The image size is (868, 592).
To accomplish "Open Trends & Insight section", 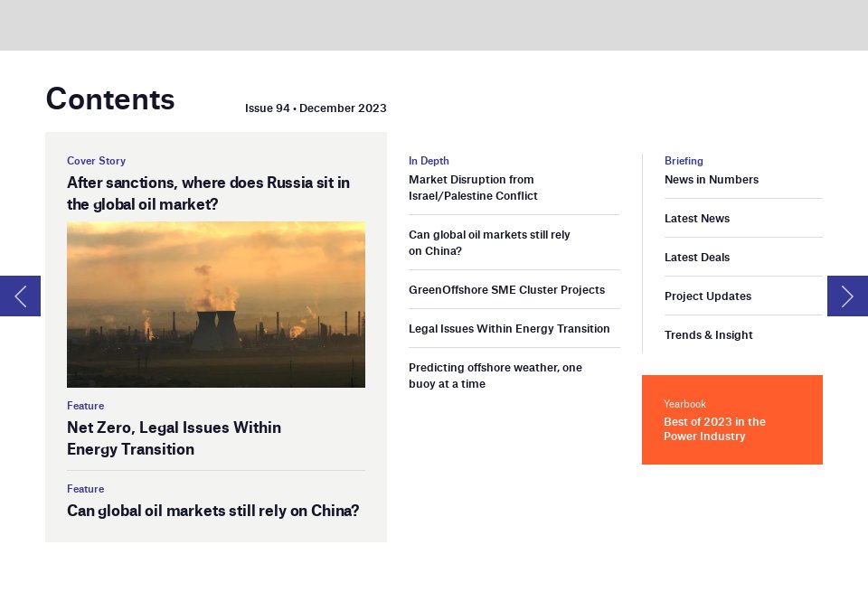I will (x=709, y=334).
